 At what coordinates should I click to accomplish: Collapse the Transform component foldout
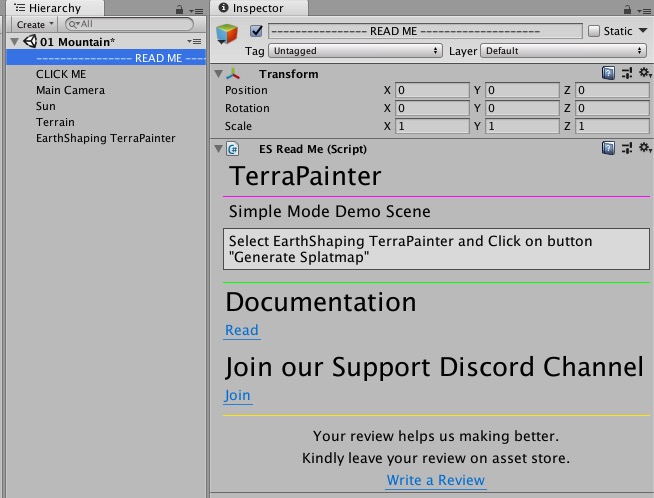coord(218,74)
